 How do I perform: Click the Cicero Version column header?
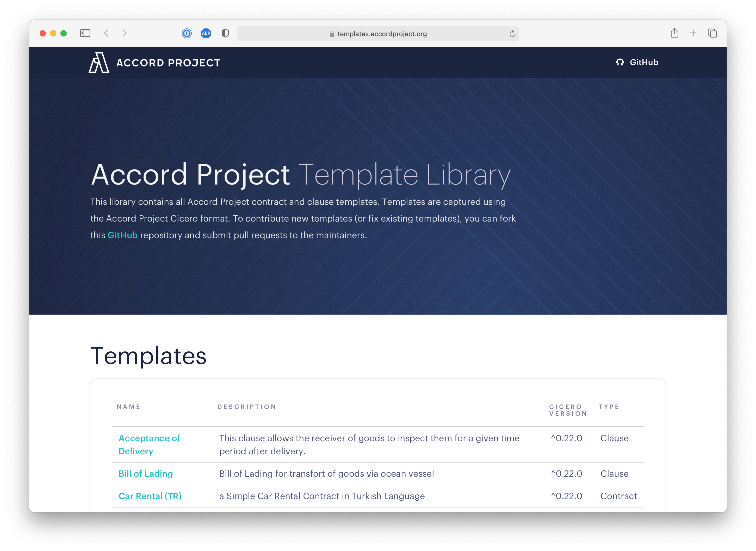[568, 410]
